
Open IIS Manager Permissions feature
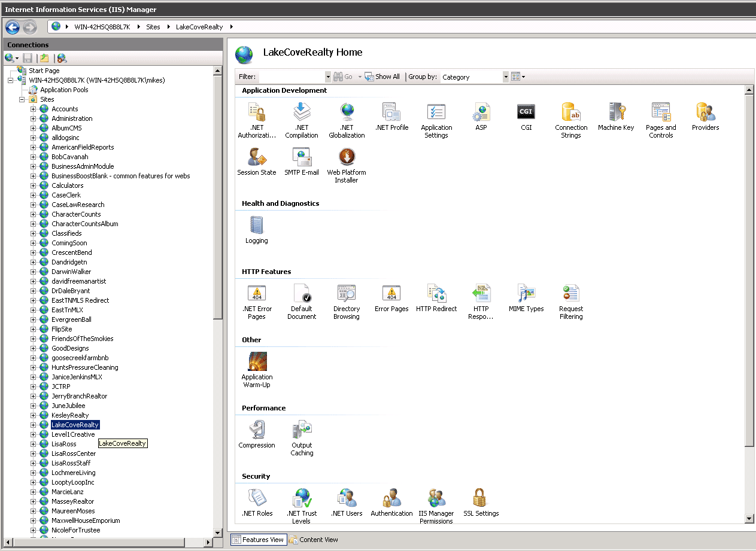click(436, 506)
